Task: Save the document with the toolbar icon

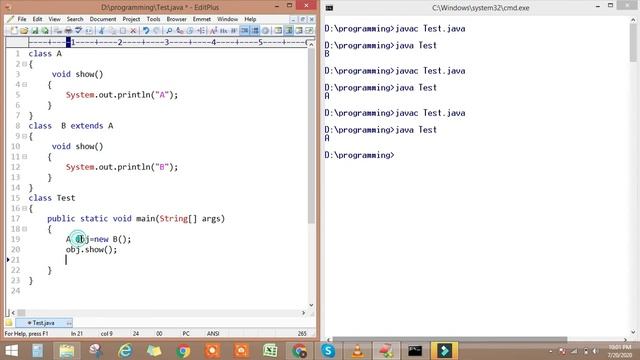Action: [35, 31]
